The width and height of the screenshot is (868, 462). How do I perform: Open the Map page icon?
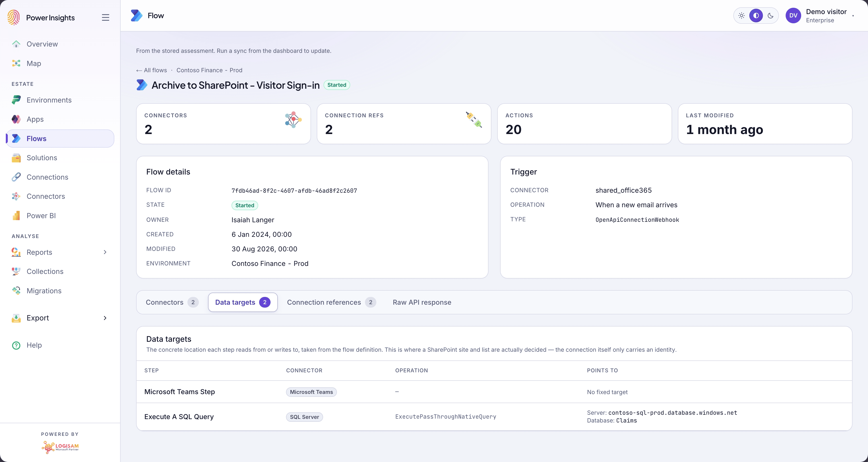pos(16,64)
